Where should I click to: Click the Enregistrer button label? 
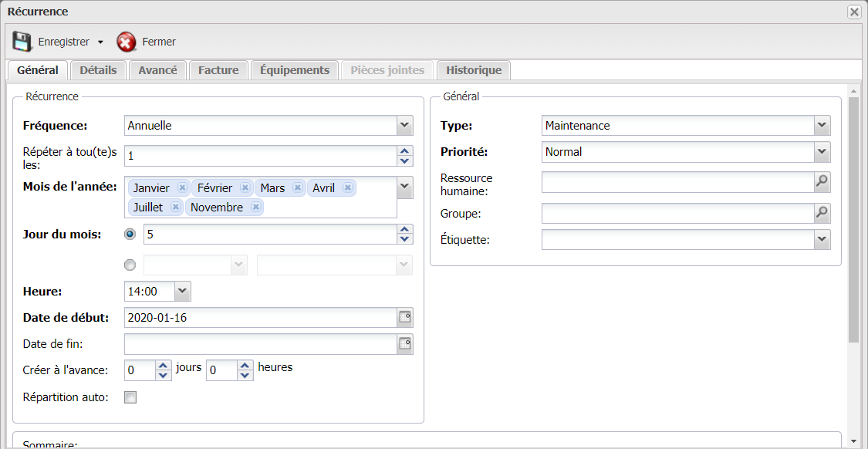point(64,42)
